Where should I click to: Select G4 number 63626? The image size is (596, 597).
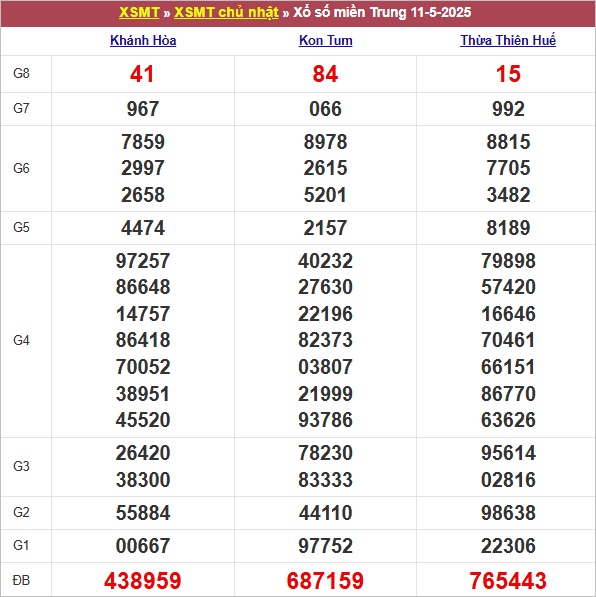coord(508,420)
